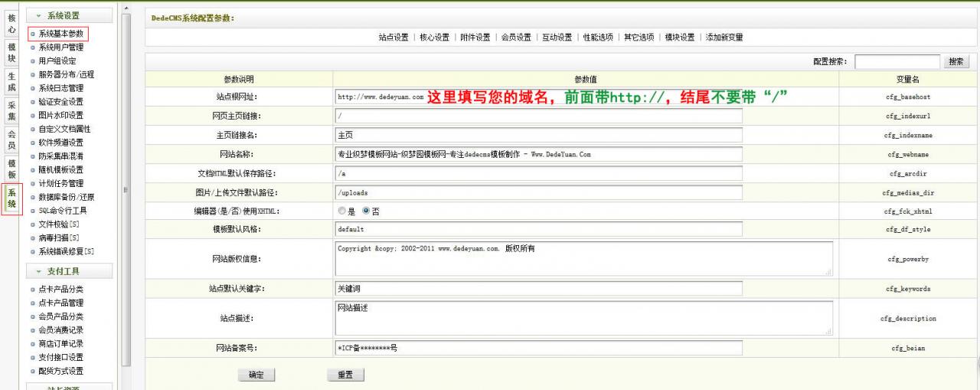This screenshot has height=390, width=980.
Task: Open 系统用户管理 in the sidebar
Action: coord(61,48)
